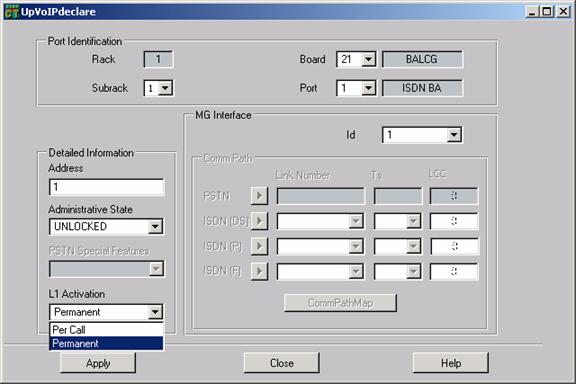Click the Rack value field
Image resolution: width=576 pixels, height=384 pixels.
[158, 59]
